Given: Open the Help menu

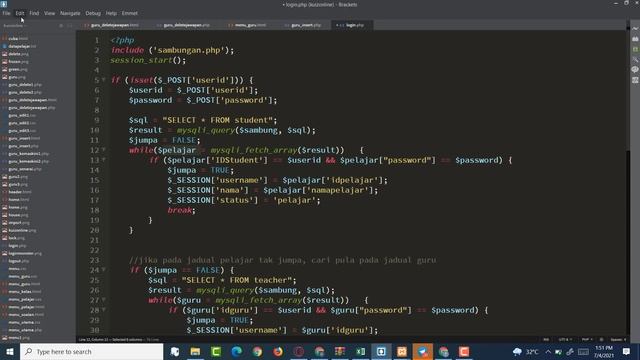Looking at the screenshot, I should 111,13.
